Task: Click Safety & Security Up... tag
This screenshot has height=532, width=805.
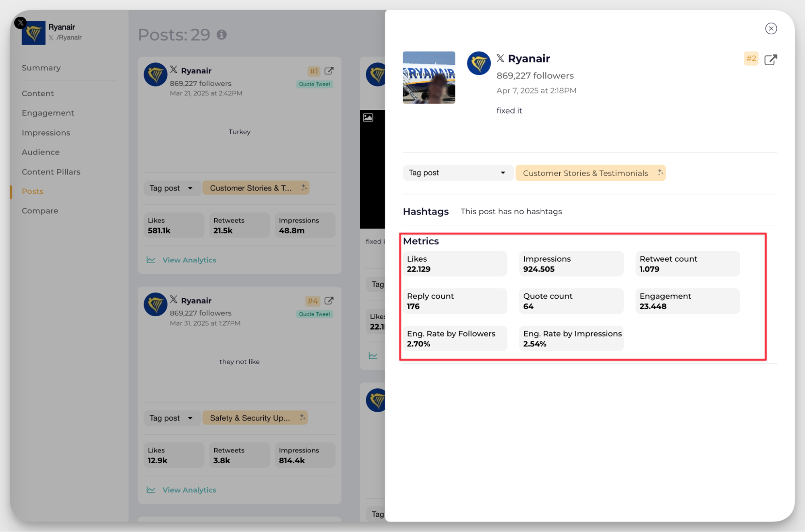Action: point(255,418)
